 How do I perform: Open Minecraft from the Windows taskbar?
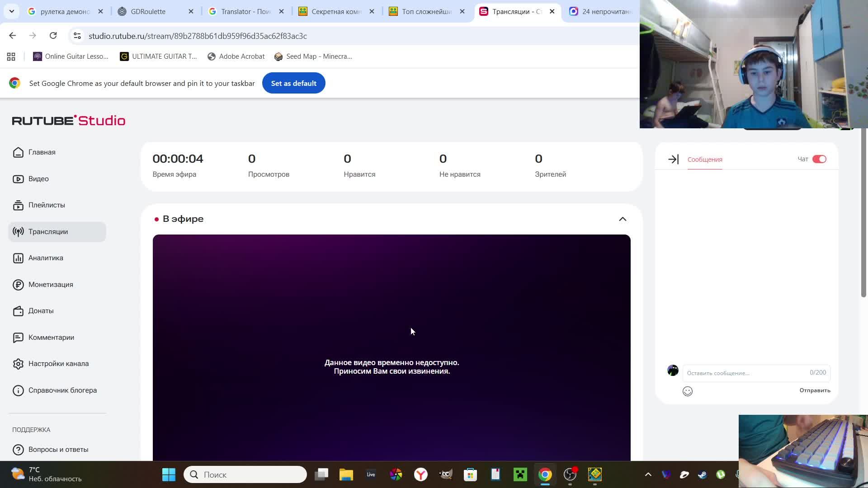(x=520, y=474)
